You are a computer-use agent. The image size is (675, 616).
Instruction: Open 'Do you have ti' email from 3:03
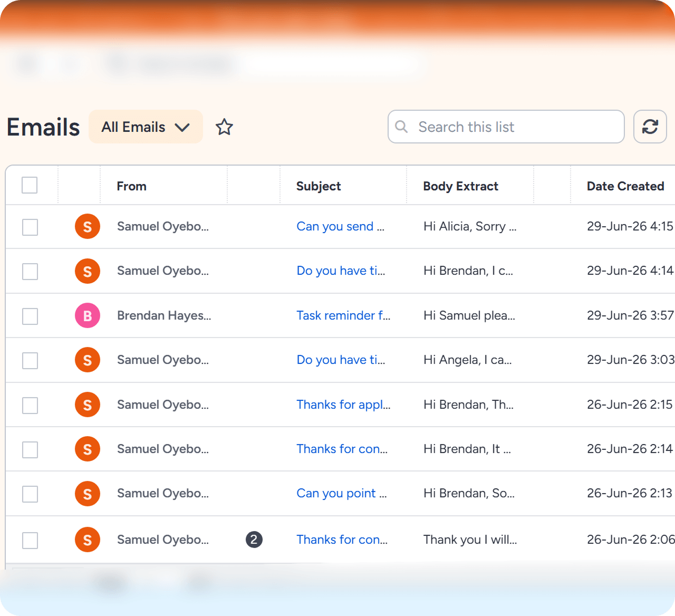341,360
